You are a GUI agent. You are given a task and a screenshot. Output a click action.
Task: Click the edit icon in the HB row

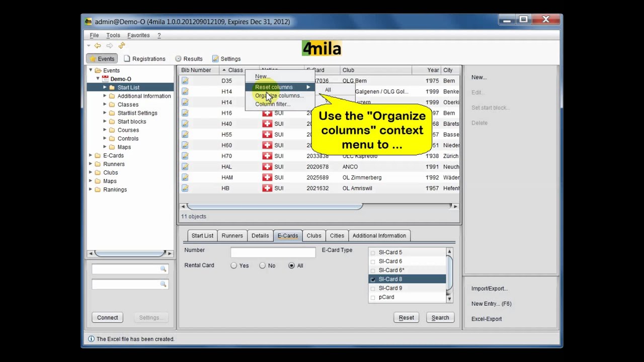tap(185, 189)
